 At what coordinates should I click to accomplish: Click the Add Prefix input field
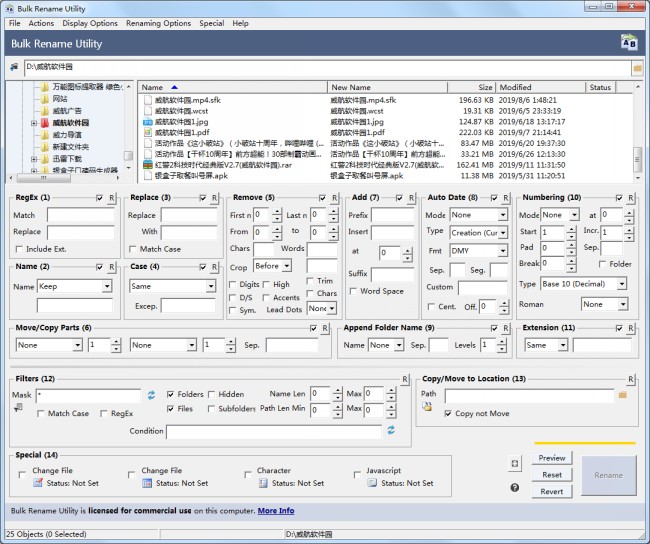point(392,215)
